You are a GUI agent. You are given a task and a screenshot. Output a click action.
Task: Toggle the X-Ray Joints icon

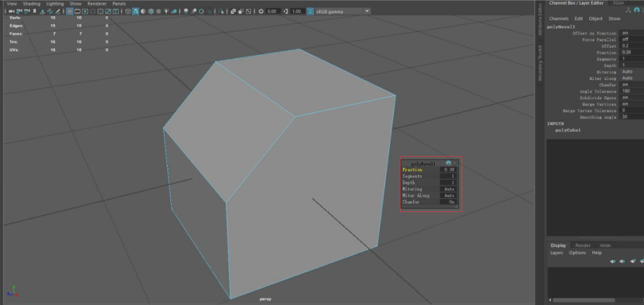(x=248, y=11)
